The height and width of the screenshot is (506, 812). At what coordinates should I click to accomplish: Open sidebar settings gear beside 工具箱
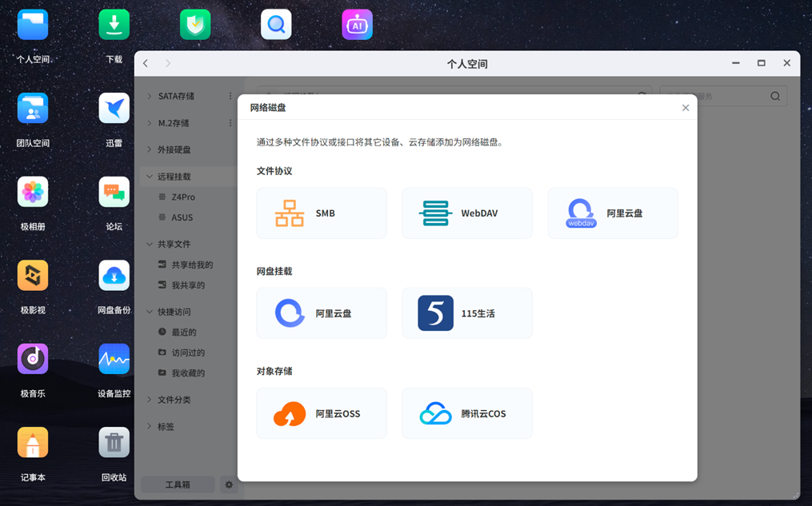(x=229, y=484)
